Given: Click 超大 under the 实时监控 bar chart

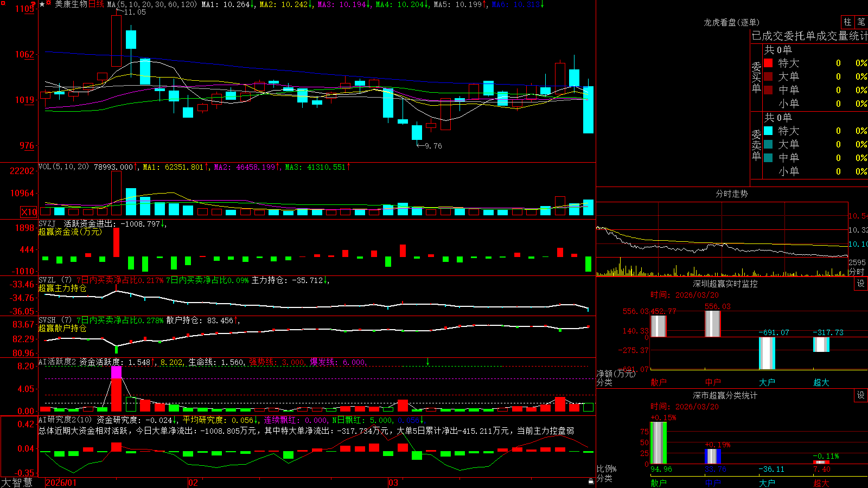Looking at the screenshot, I should [x=821, y=382].
